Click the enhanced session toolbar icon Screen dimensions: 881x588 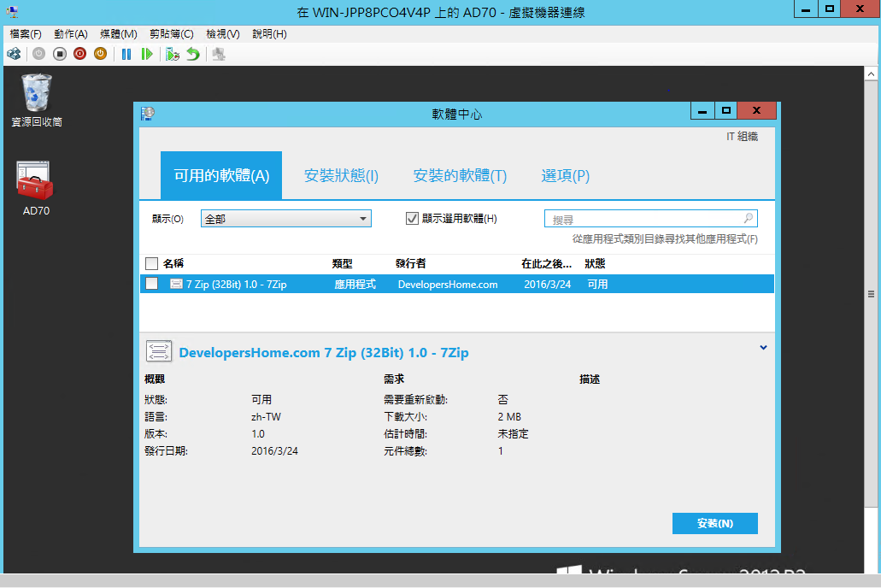click(x=219, y=54)
